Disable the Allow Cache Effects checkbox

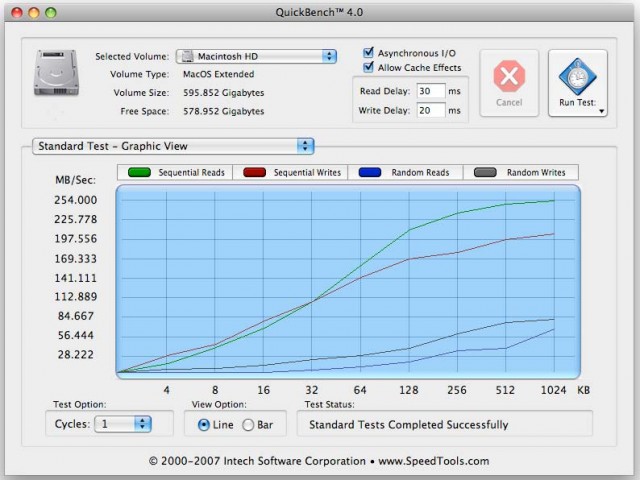click(x=368, y=67)
